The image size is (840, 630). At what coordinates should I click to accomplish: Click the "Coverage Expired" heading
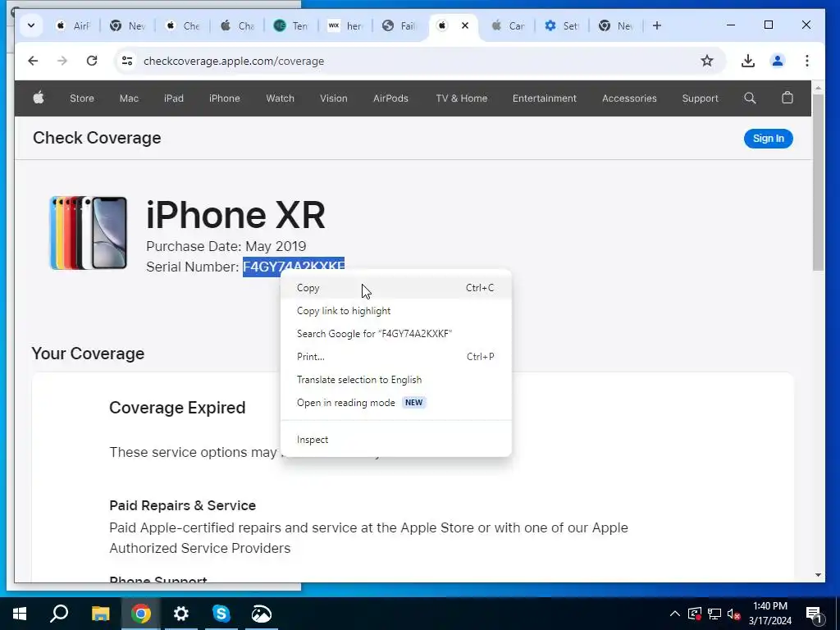pyautogui.click(x=177, y=408)
